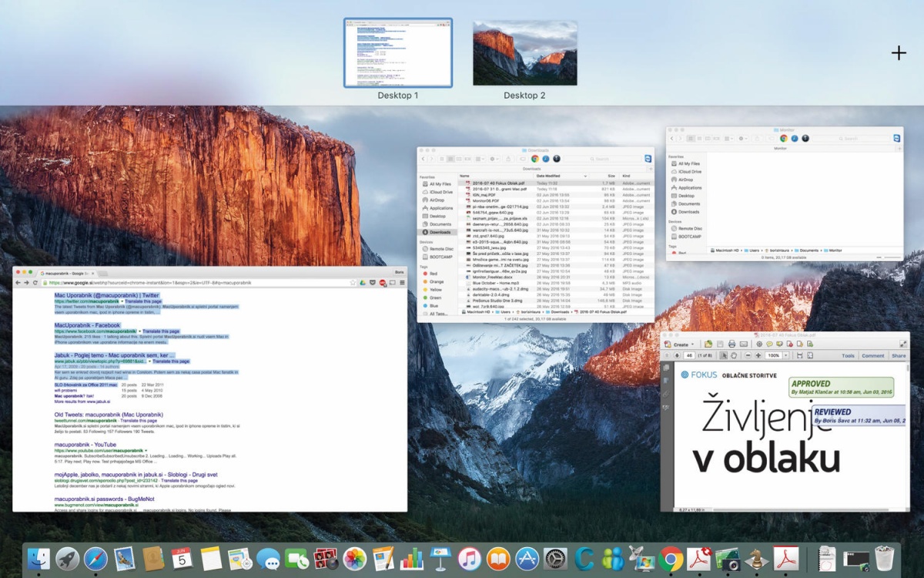The image size is (924, 578).
Task: Launch Pages from the Dock
Action: tap(383, 559)
